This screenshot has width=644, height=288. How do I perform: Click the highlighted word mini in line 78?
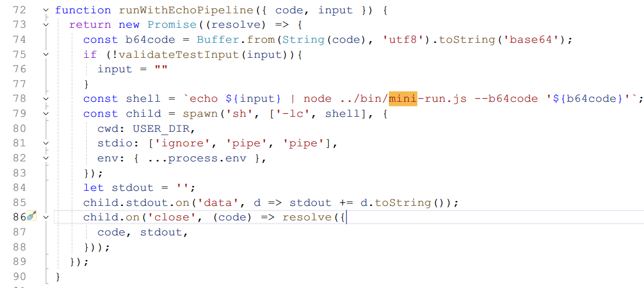coord(403,99)
